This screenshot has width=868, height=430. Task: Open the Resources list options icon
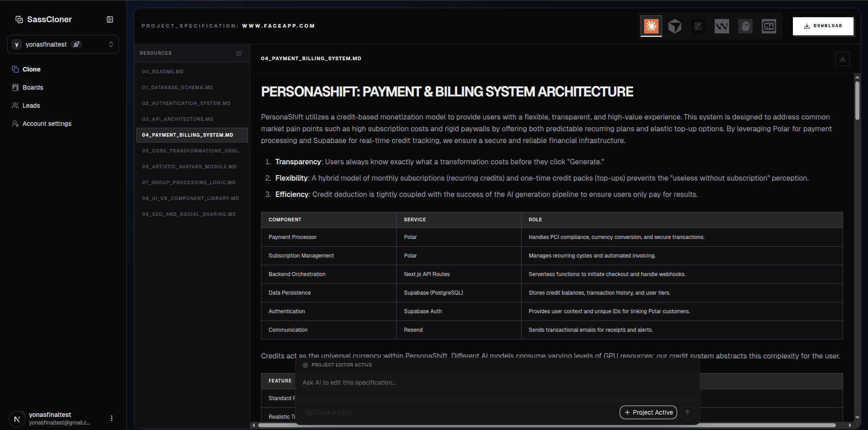pyautogui.click(x=239, y=53)
